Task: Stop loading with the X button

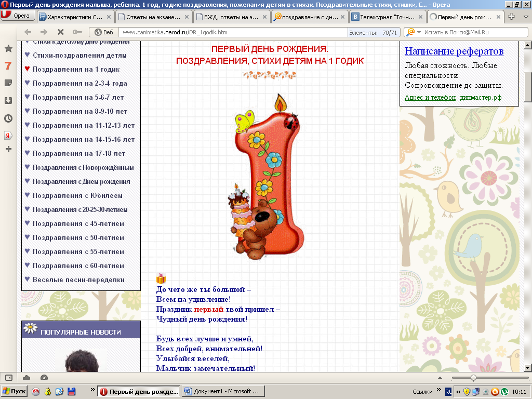Action: (x=61, y=32)
